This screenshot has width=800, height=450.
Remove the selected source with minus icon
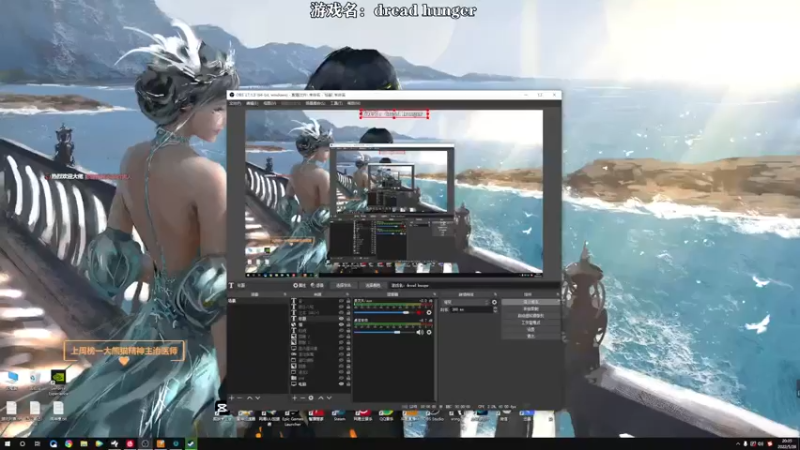(x=303, y=398)
